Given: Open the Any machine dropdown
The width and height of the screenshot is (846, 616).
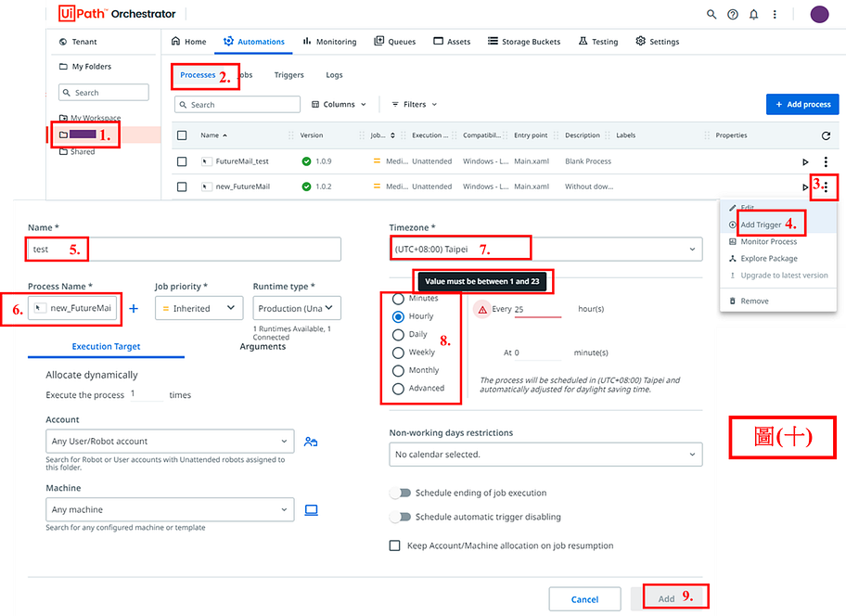Looking at the screenshot, I should (x=170, y=509).
